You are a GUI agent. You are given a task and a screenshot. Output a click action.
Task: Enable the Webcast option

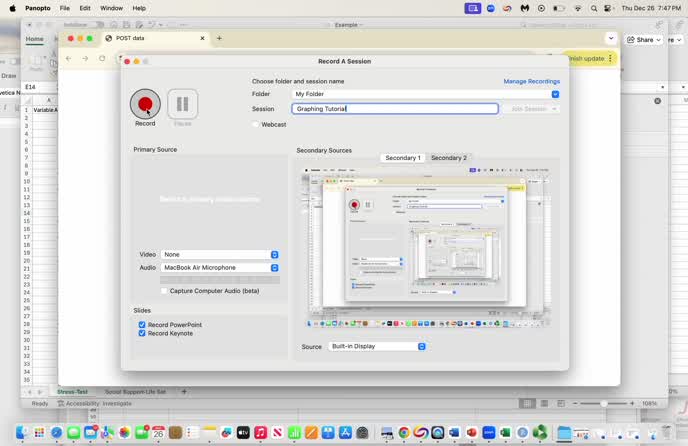(x=256, y=125)
